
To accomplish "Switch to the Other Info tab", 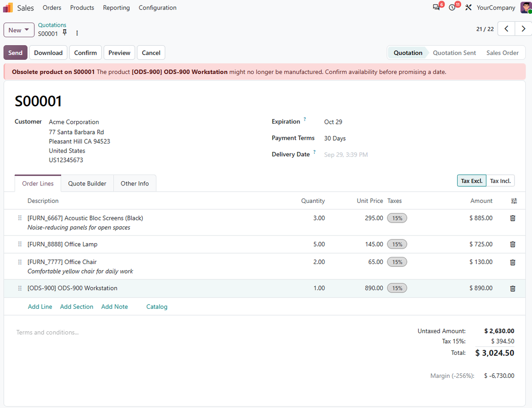I will click(135, 184).
